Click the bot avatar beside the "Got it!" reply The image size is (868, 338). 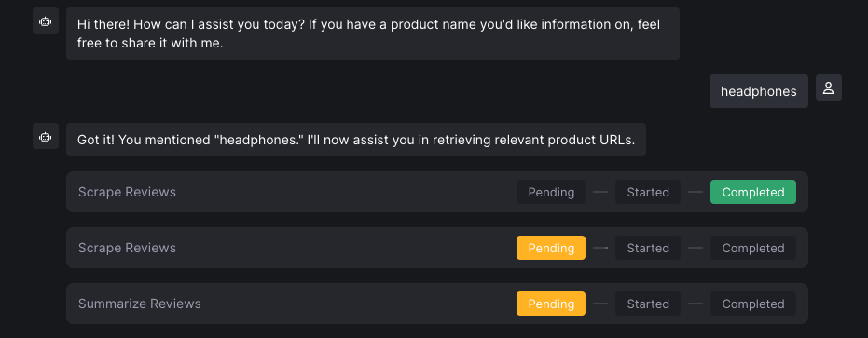[46, 136]
